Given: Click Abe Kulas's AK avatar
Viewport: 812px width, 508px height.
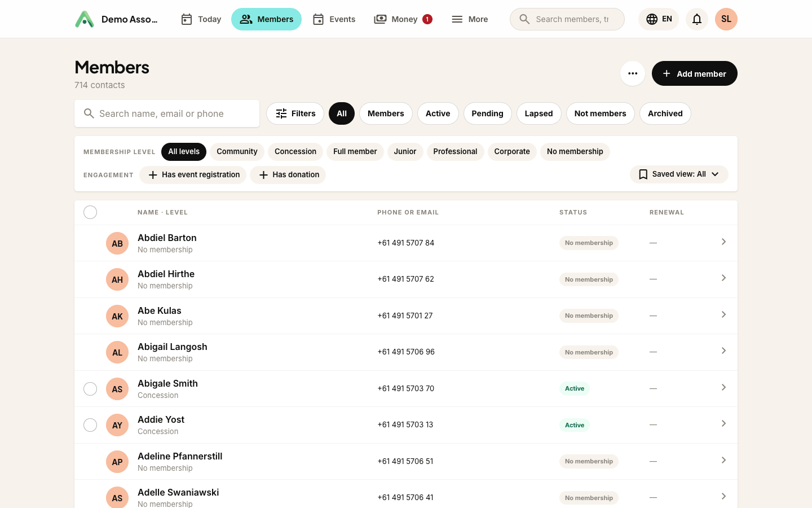Looking at the screenshot, I should pos(117,316).
